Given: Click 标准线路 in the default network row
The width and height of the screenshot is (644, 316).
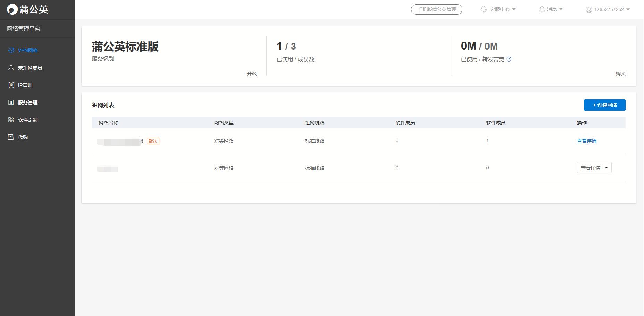Looking at the screenshot, I should [315, 141].
